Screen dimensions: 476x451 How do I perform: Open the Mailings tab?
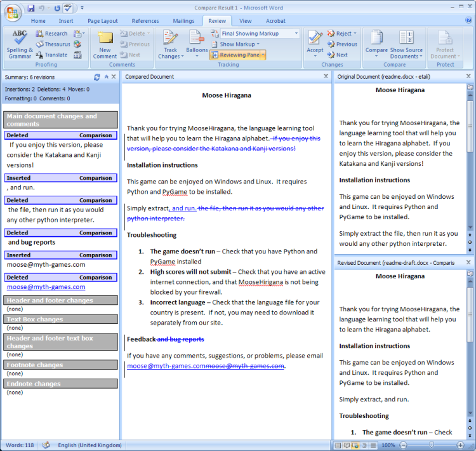183,21
